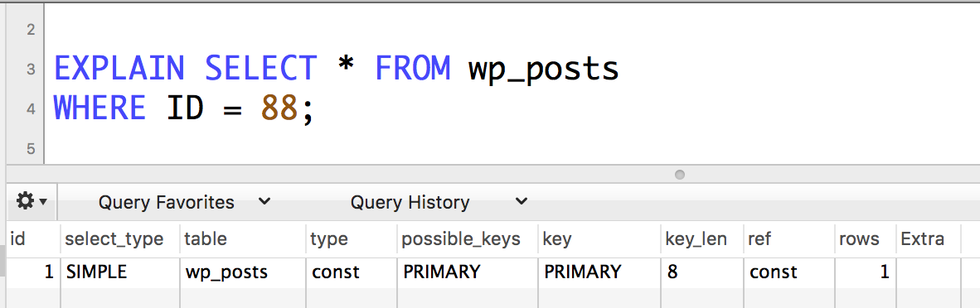
Task: Click line number 2 in the gutter
Action: (x=31, y=29)
